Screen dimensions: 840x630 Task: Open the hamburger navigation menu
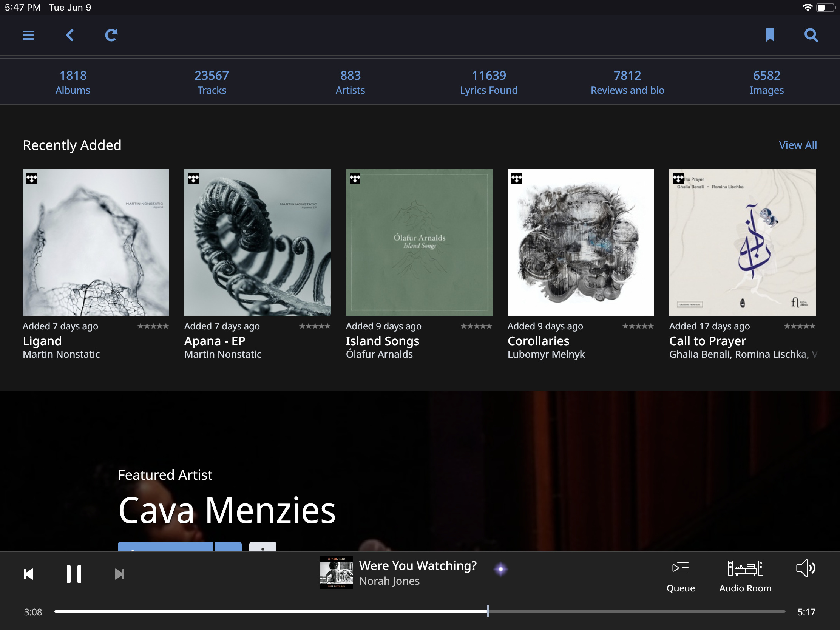click(28, 36)
